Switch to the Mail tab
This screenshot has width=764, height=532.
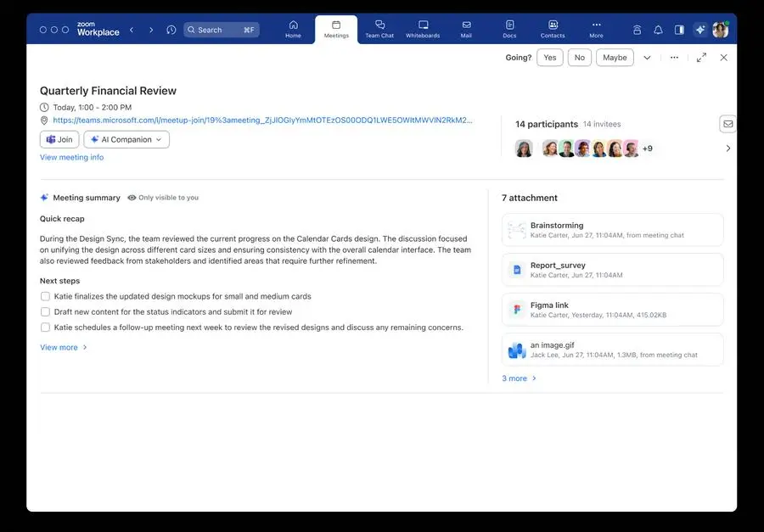[x=466, y=30]
